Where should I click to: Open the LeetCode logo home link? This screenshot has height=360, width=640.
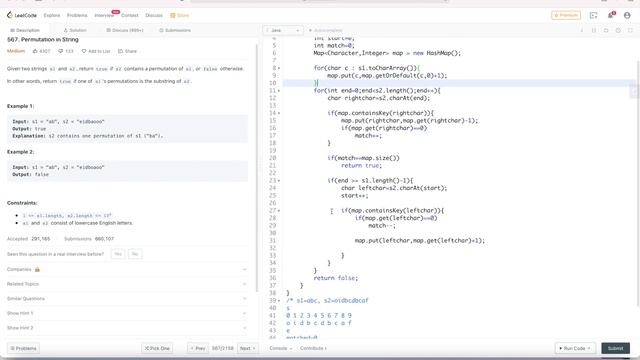tap(22, 15)
